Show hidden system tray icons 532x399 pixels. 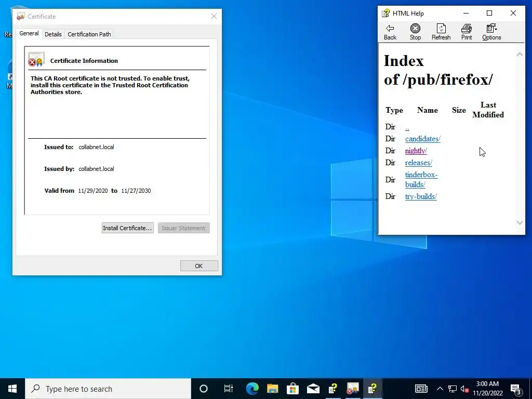point(440,389)
